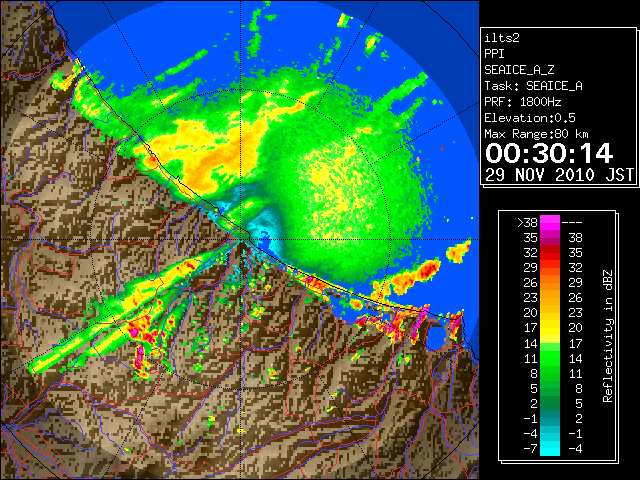Click the red echo cell offshore east
The image size is (640, 480).
[x=427, y=269]
